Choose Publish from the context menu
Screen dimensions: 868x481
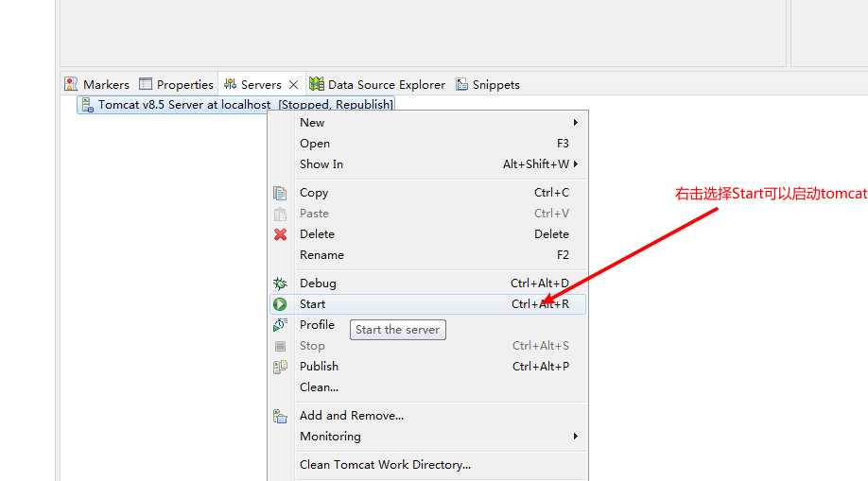click(427, 367)
